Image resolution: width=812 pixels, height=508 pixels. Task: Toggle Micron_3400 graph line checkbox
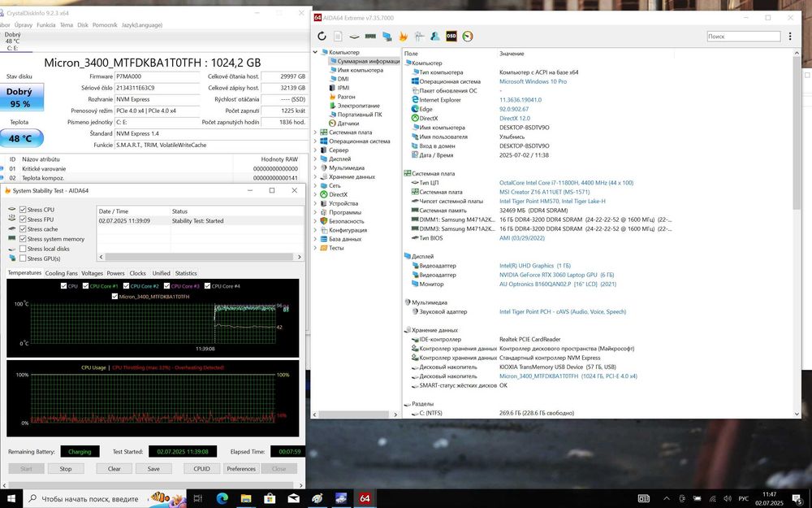pyautogui.click(x=115, y=297)
